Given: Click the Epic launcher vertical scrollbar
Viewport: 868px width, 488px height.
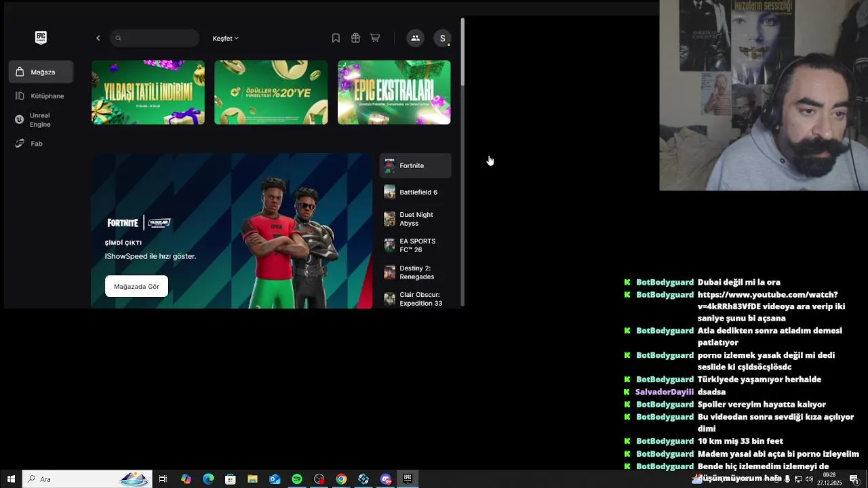Looking at the screenshot, I should click(462, 52).
